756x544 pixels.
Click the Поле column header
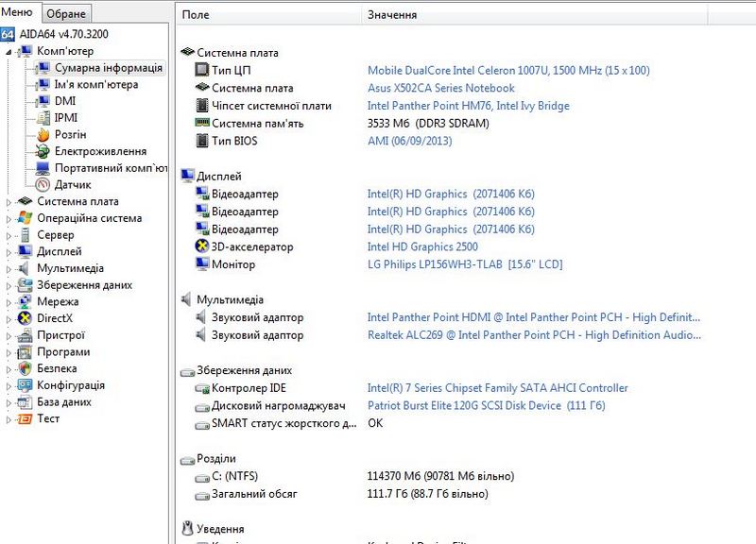(196, 15)
